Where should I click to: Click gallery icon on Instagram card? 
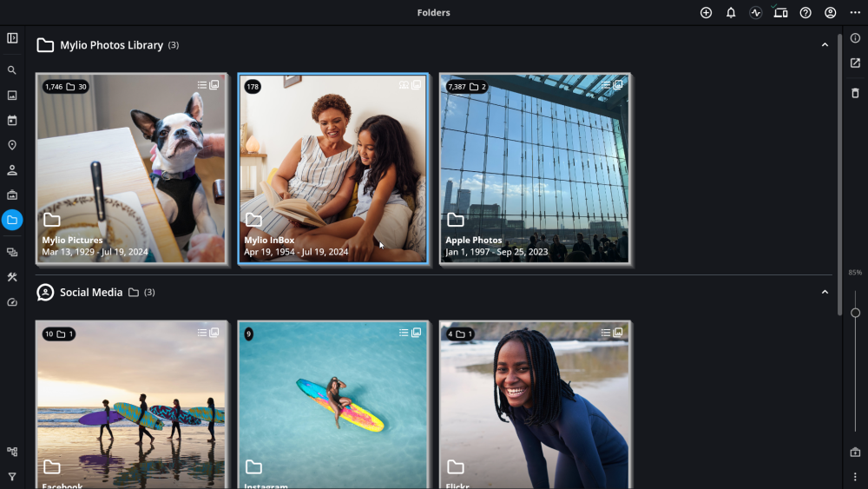pyautogui.click(x=417, y=333)
